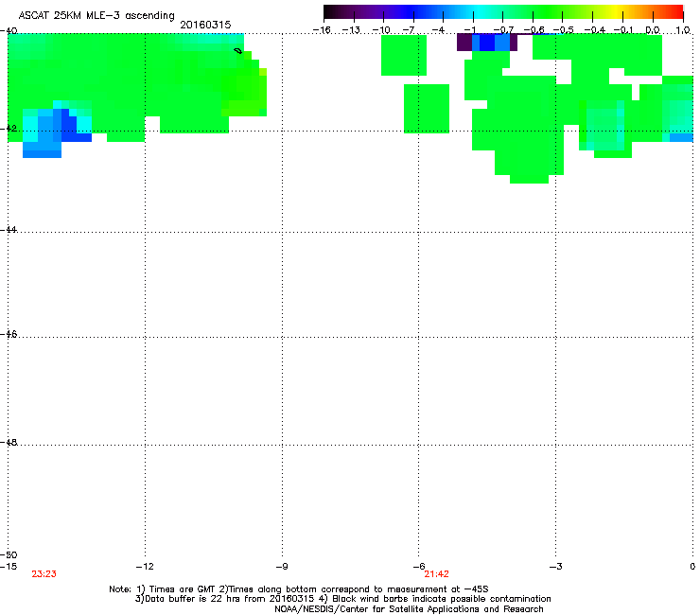Click the black wind barb symbol on the map
Image resolution: width=700 pixels, height=615 pixels.
(238, 51)
